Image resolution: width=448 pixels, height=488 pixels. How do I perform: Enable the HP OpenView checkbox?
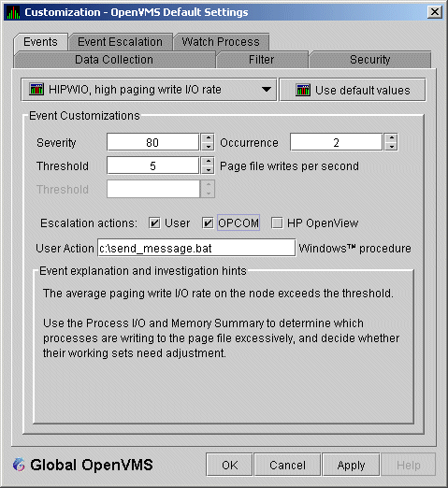tap(277, 223)
